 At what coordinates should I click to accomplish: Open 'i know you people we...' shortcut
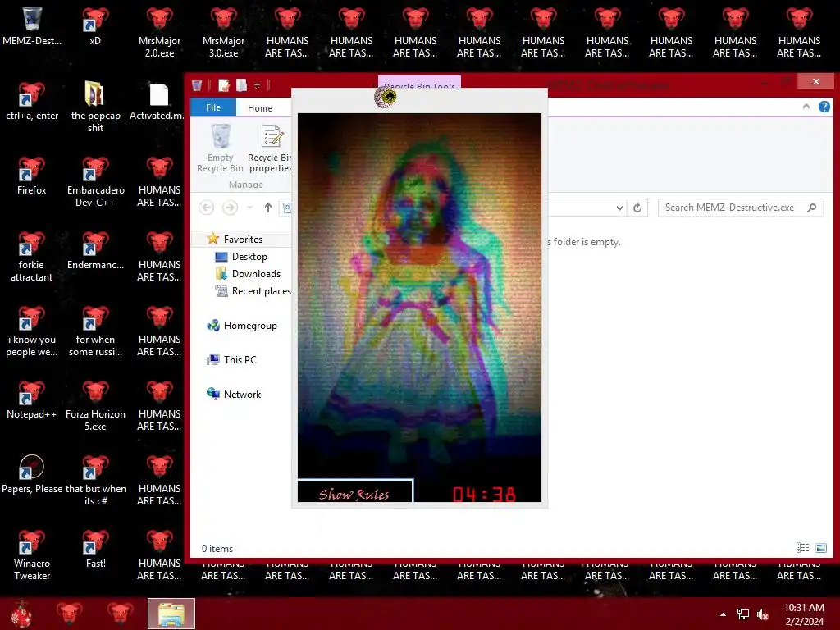(x=32, y=330)
